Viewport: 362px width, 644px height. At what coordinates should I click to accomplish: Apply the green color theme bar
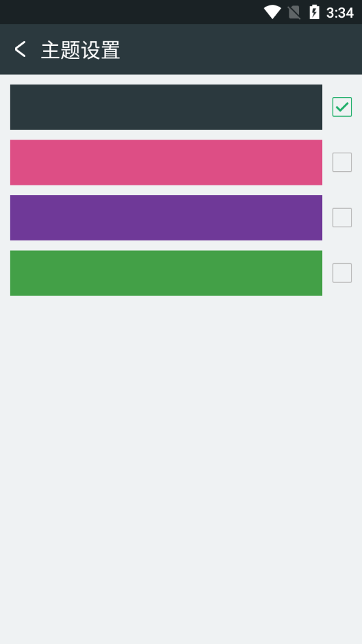pos(166,273)
